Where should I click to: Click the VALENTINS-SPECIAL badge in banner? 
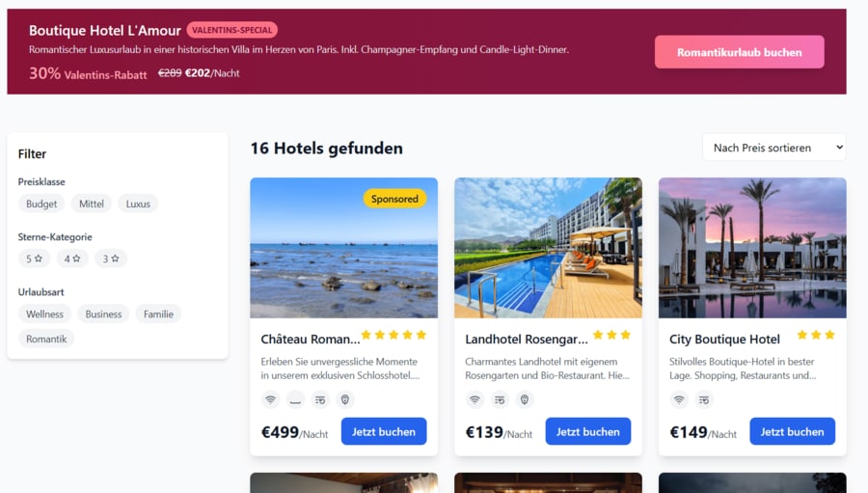(x=231, y=30)
